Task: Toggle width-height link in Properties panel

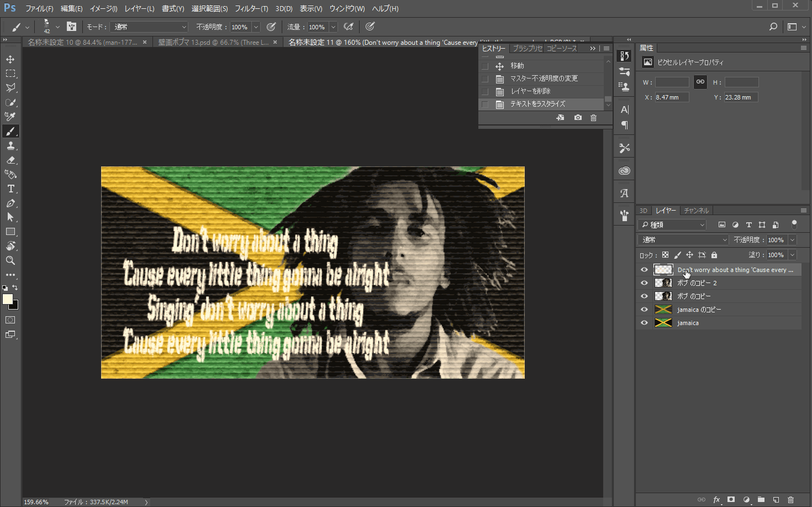Action: click(x=700, y=82)
